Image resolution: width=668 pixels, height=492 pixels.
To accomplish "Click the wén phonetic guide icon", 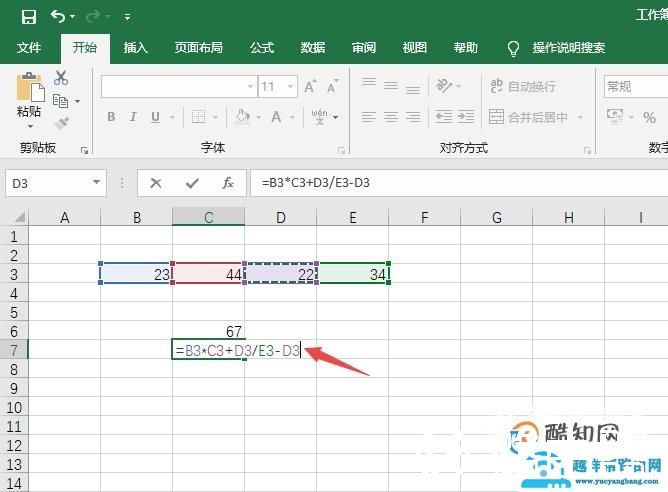I will pyautogui.click(x=320, y=117).
